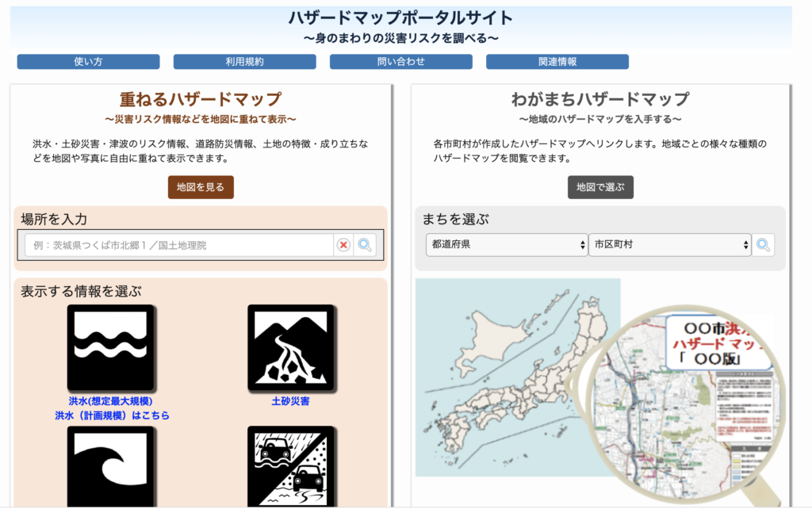Open the 市区町村 municipality dropdown
The image size is (812, 509).
[670, 244]
